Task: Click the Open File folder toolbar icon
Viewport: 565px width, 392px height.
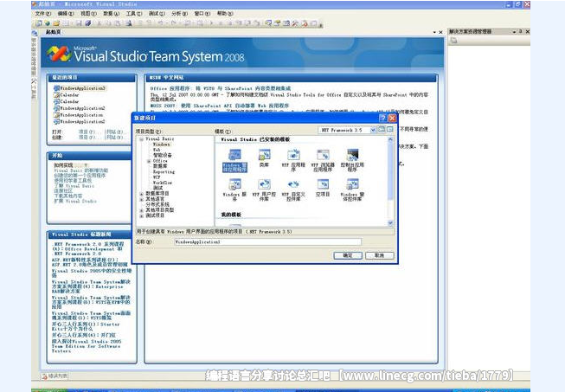Action: [x=56, y=23]
